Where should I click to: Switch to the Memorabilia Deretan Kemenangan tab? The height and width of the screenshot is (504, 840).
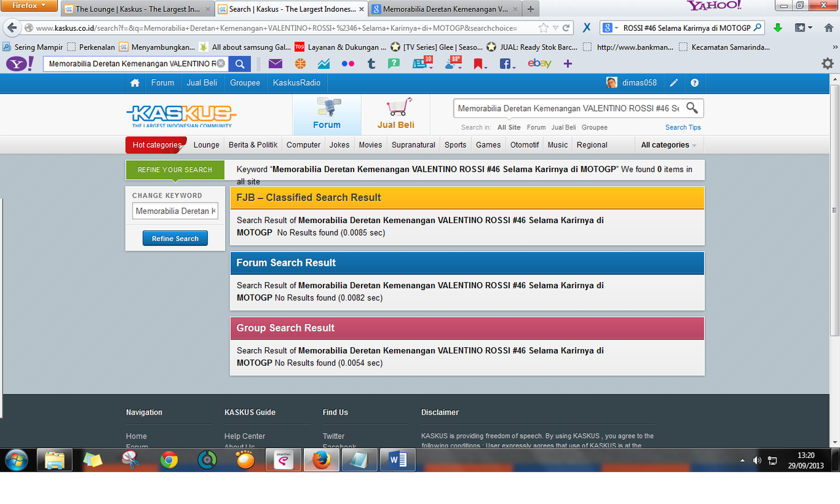[x=446, y=9]
